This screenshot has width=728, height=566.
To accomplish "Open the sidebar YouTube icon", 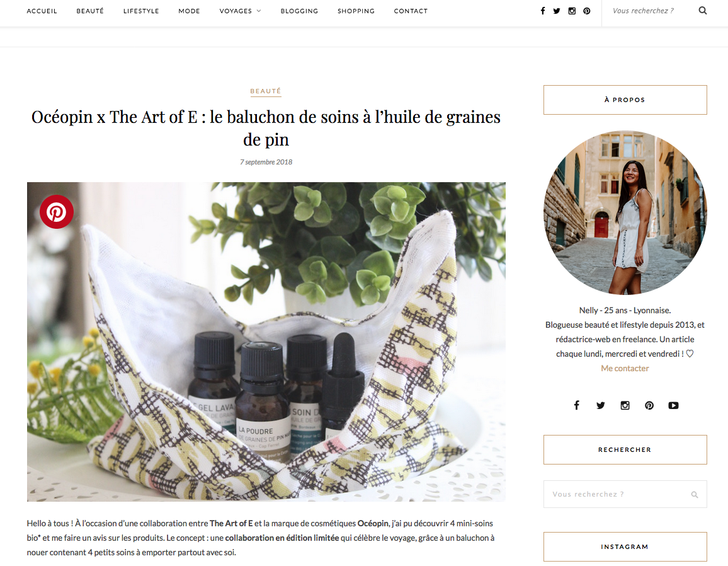I will coord(673,405).
